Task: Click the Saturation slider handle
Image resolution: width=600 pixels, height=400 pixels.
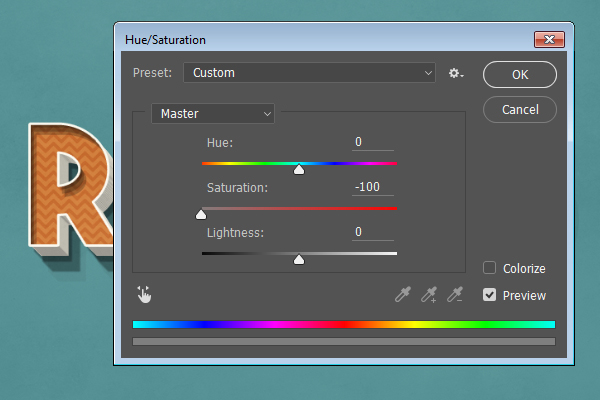Action: coord(201,215)
